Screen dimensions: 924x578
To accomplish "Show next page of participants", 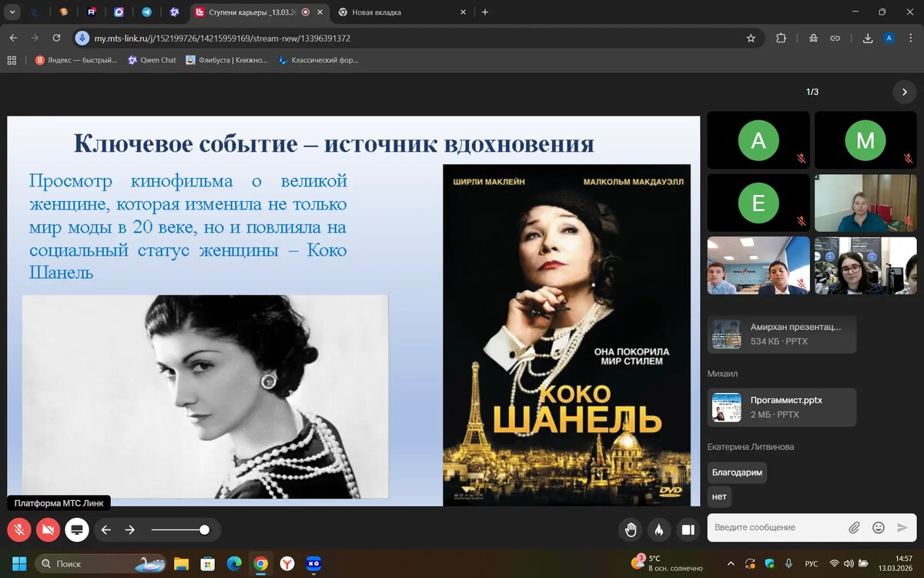I will point(905,92).
